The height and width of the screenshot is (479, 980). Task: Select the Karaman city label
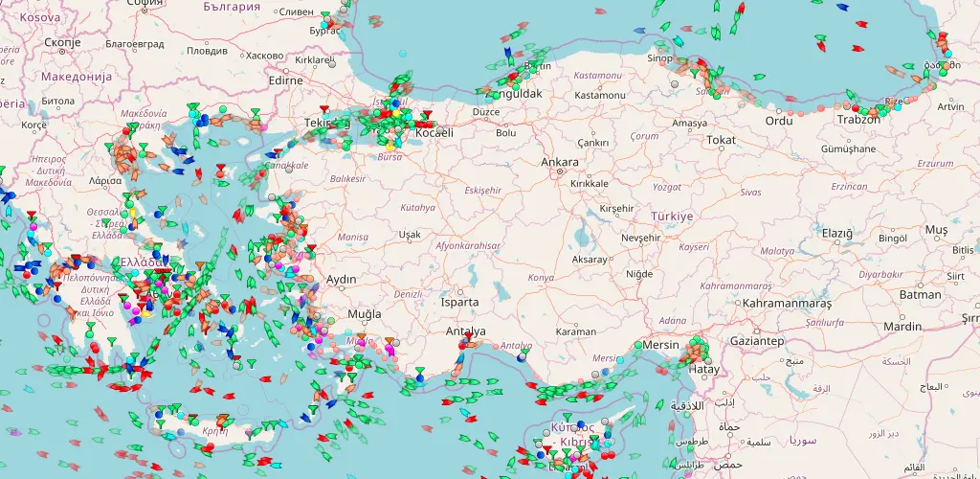575,331
